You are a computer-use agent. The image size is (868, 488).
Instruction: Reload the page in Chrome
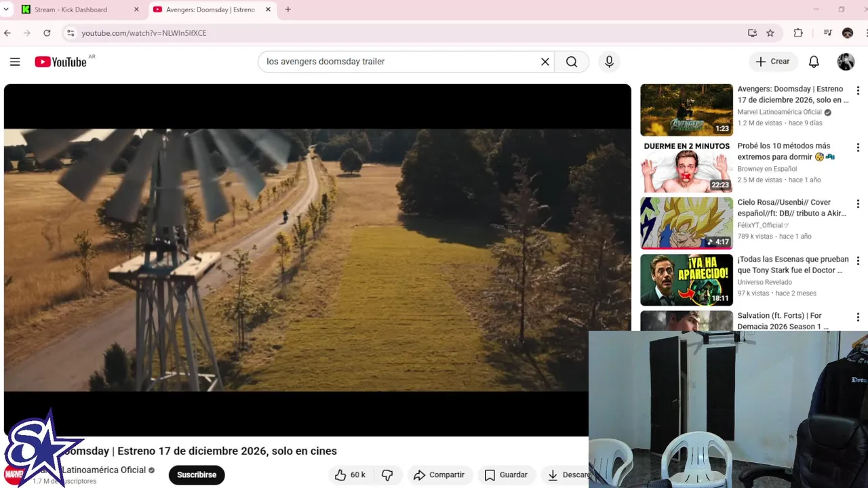tap(47, 33)
